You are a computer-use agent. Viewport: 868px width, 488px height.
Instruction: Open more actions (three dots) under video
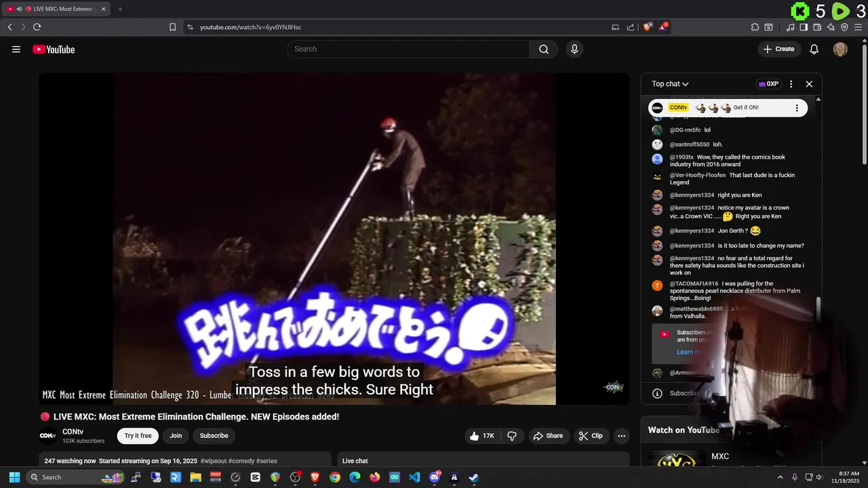coord(621,436)
